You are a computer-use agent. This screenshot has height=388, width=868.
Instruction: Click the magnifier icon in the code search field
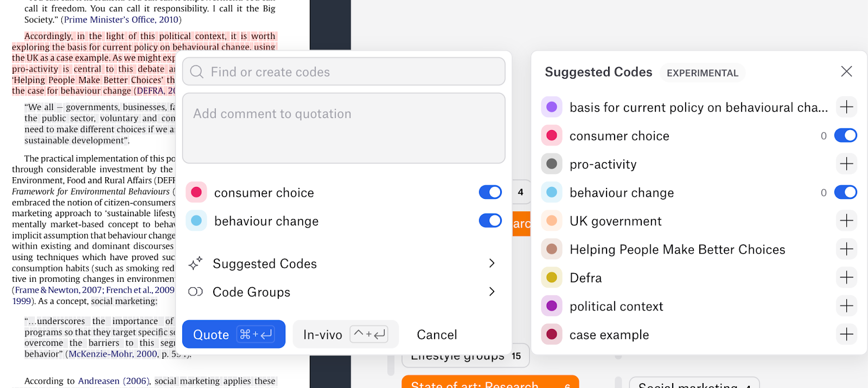(x=196, y=71)
